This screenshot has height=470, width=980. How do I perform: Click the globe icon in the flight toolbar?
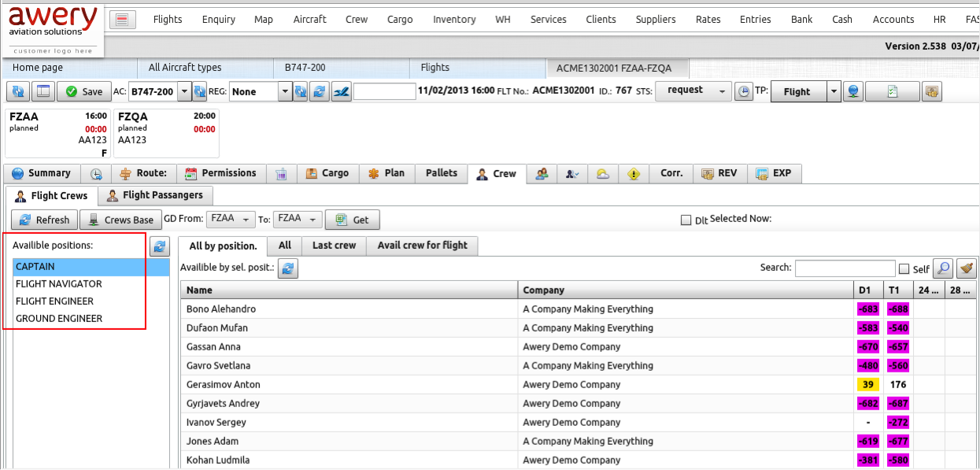[852, 91]
